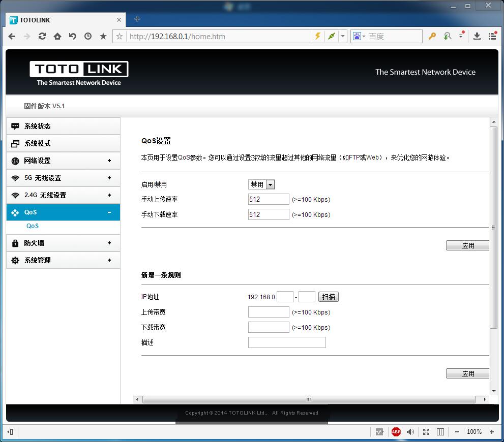The width and height of the screenshot is (504, 442).
Task: Open the 启用/禁用 dropdown showing 禁用
Action: 261,184
